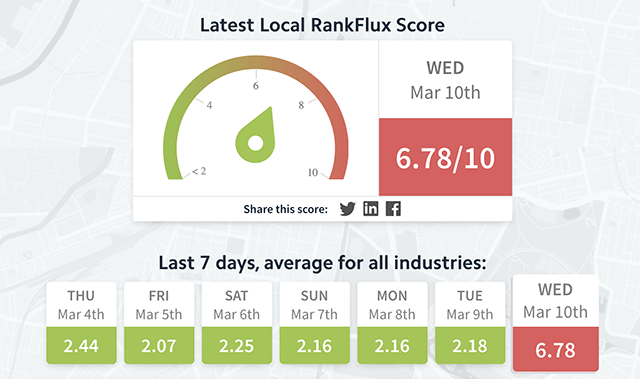Open the SAT Mar 6th score 2.25

tap(237, 346)
